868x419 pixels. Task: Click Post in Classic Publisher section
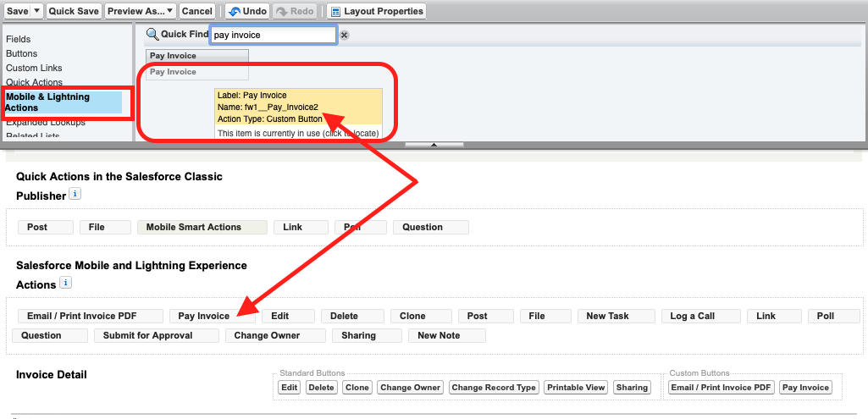pyautogui.click(x=46, y=228)
